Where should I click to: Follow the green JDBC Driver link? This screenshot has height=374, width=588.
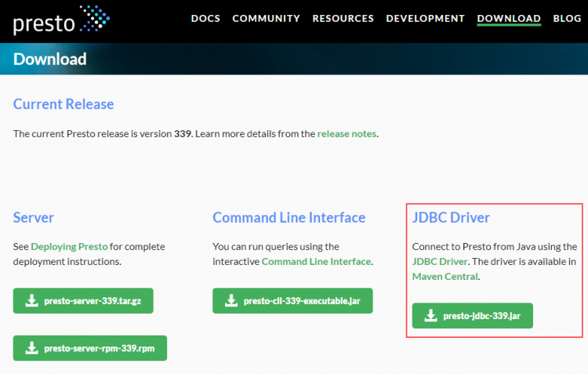click(440, 261)
